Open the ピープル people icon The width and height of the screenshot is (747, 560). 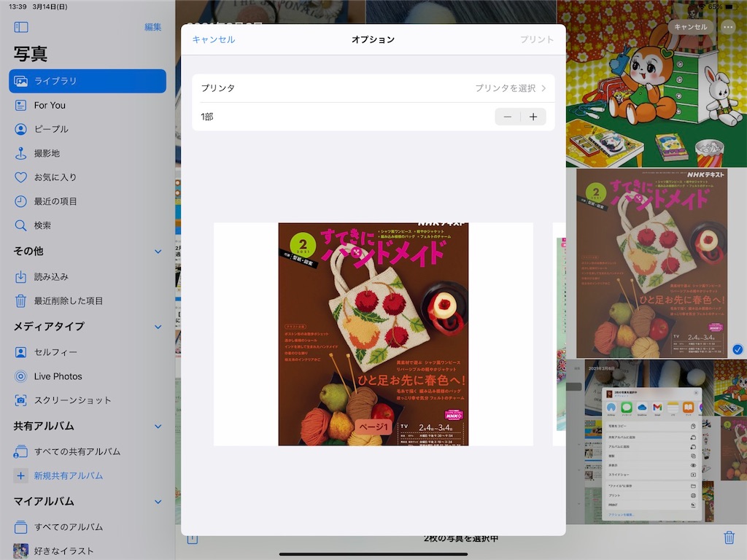coord(20,129)
